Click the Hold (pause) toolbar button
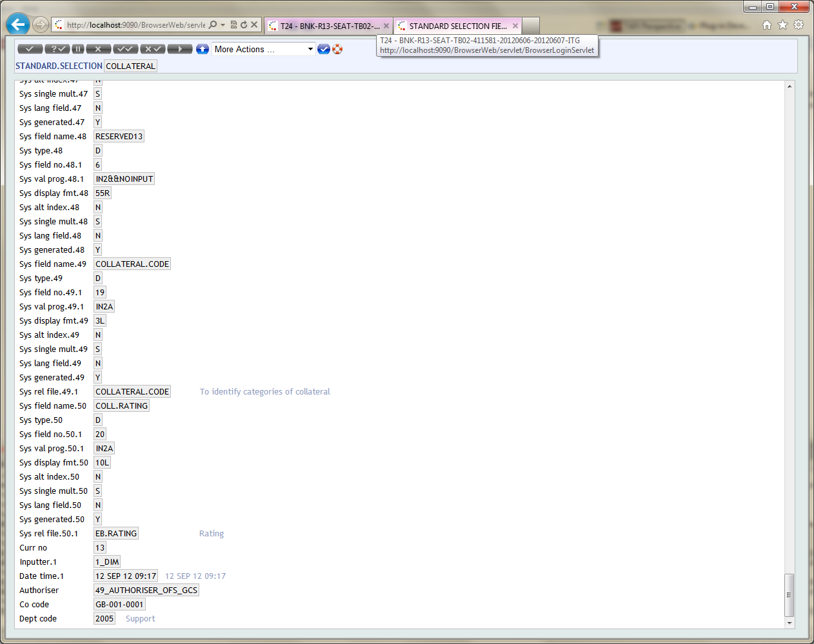Image resolution: width=814 pixels, height=644 pixels. coord(78,49)
